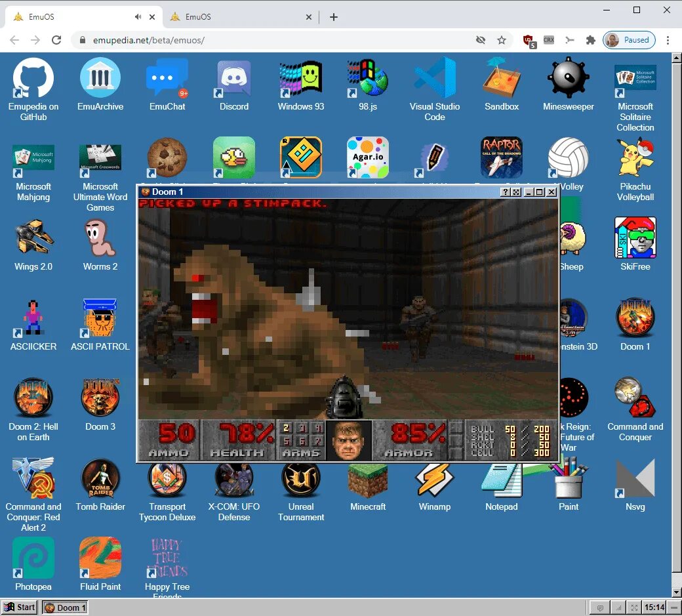This screenshot has width=682, height=616.
Task: Click the third-party cookies blocked eye icon
Action: coord(480,40)
